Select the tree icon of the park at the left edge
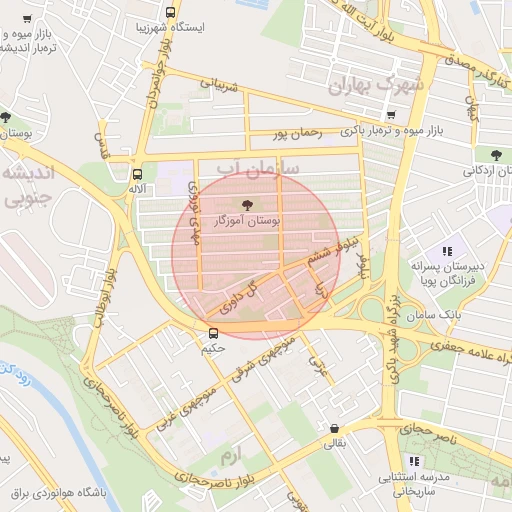The image size is (512, 512). (5, 117)
